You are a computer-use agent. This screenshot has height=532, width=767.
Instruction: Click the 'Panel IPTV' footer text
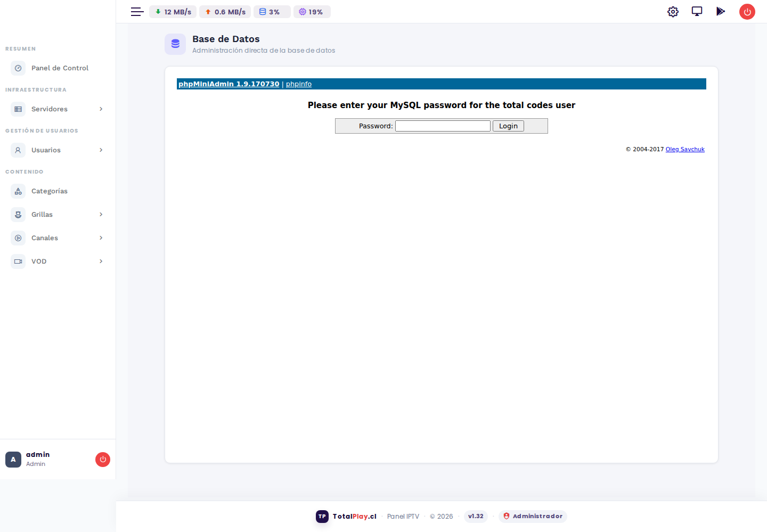[x=403, y=517]
